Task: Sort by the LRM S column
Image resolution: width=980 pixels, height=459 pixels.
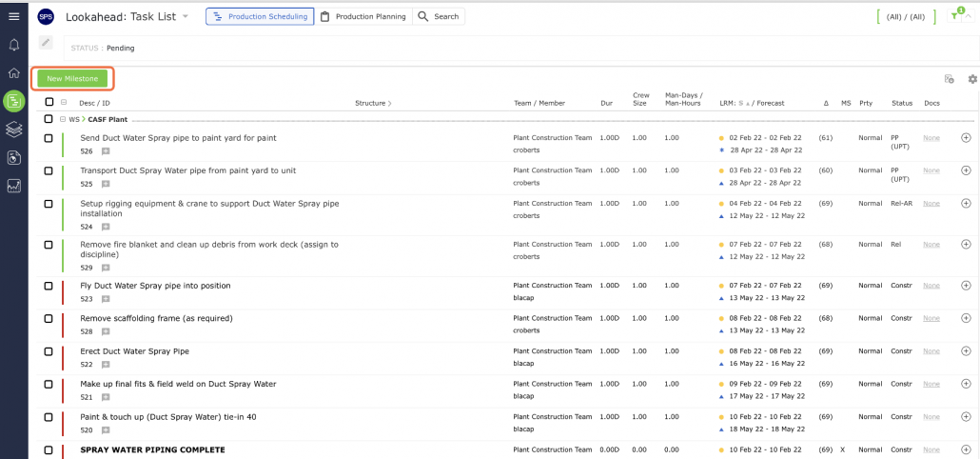Action: point(742,103)
